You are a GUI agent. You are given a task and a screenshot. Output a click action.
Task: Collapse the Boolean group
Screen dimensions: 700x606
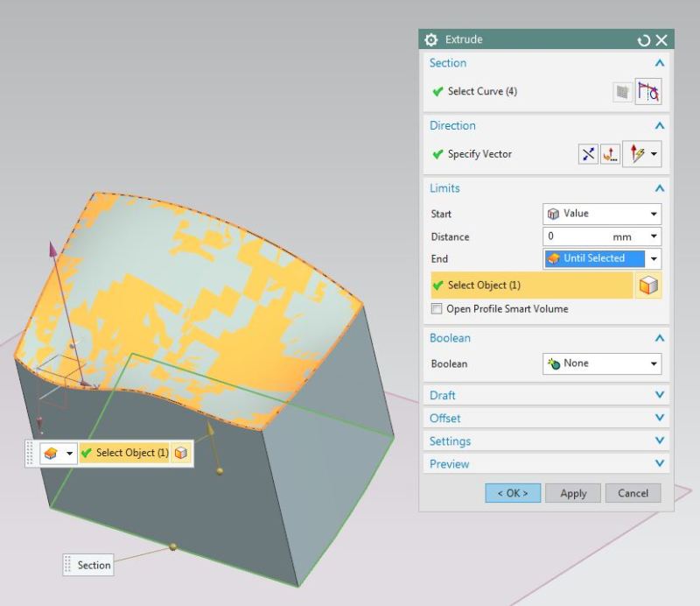(x=660, y=338)
